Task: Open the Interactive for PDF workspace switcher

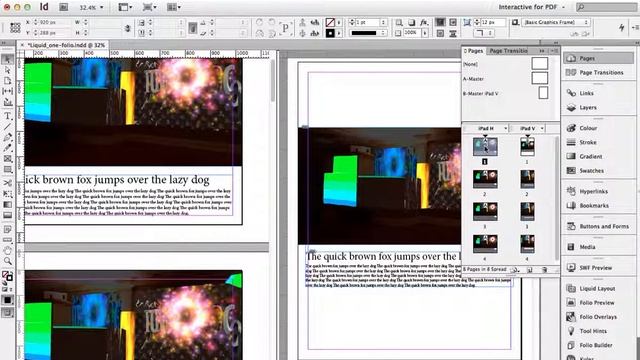Action: tap(532, 7)
